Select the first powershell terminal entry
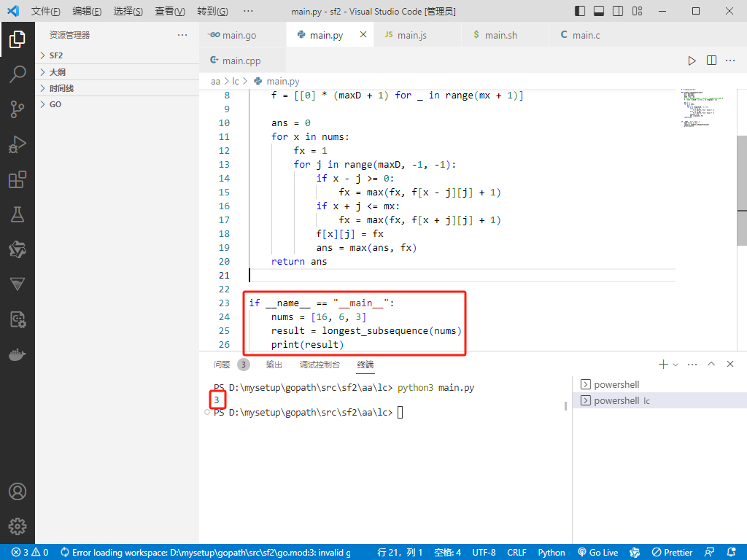The width and height of the screenshot is (747, 560). pyautogui.click(x=659, y=384)
